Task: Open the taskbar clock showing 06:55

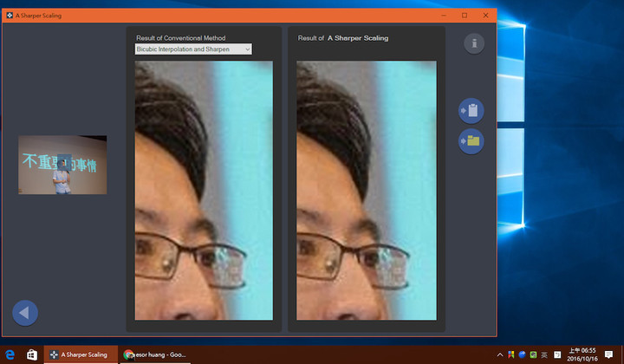Action: pos(582,354)
